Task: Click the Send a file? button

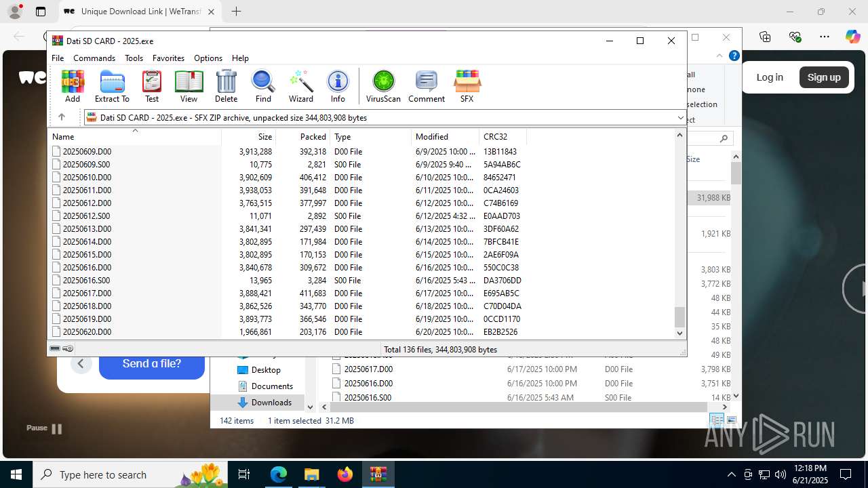Action: point(152,364)
